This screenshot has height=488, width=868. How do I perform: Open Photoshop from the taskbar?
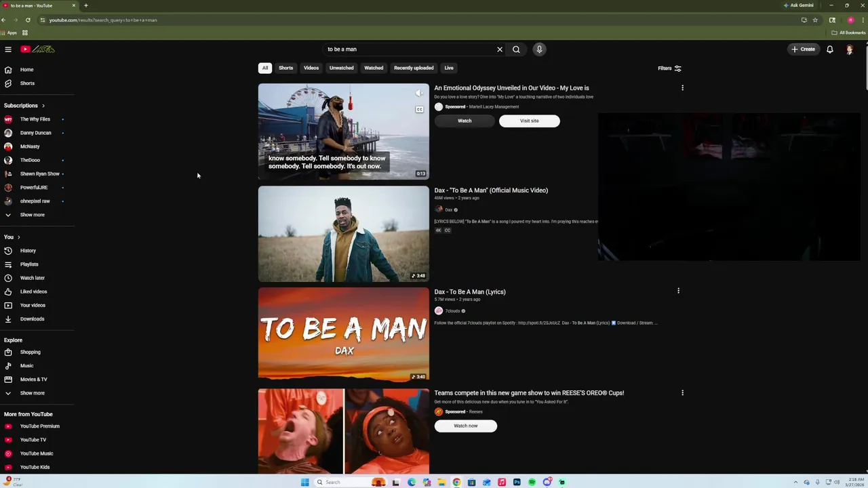517,482
